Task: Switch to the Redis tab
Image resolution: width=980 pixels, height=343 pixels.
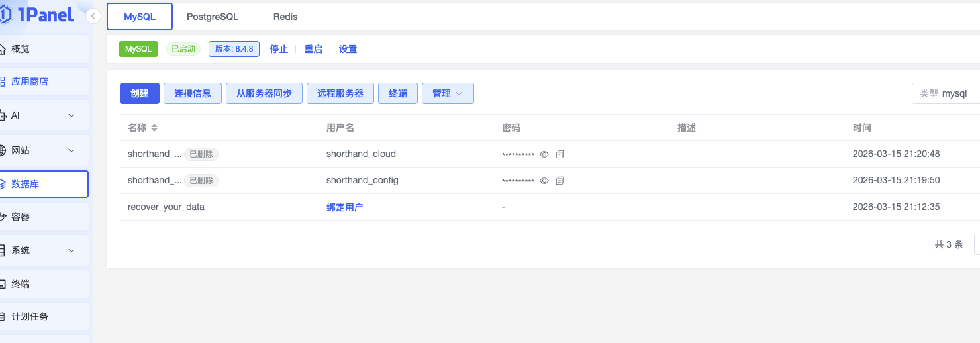Action: 285,17
